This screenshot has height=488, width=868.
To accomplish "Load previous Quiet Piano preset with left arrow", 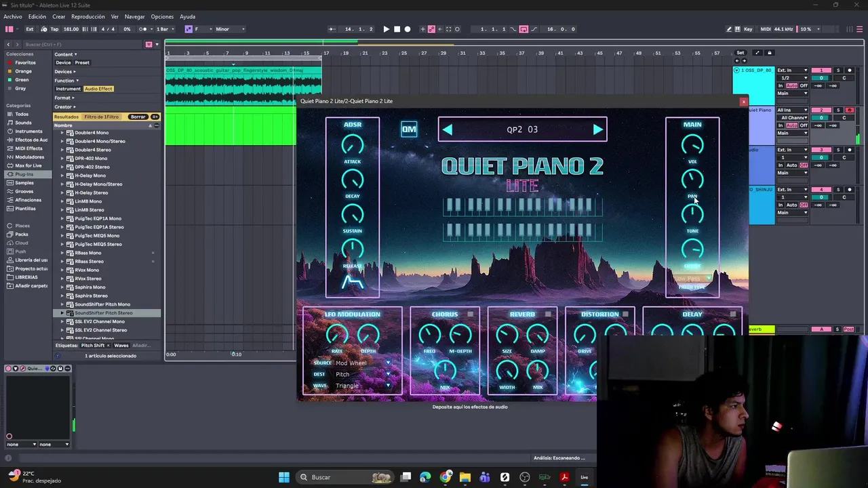I will tap(447, 129).
